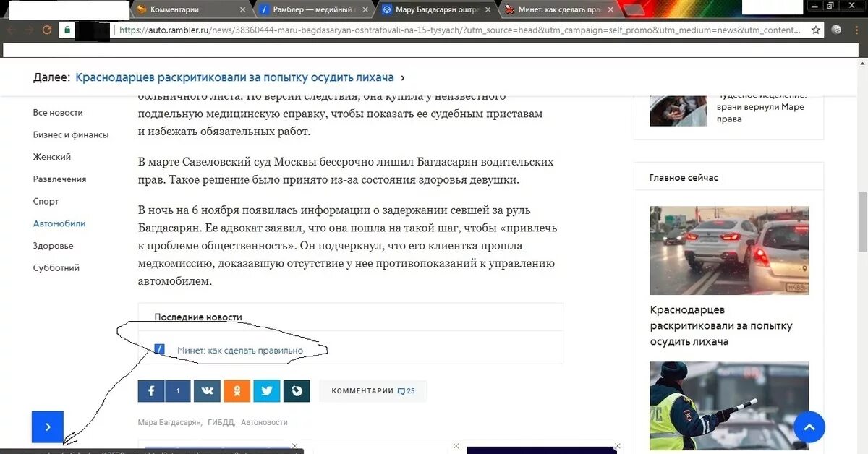Open the Мара Багдасарян tag

pyautogui.click(x=169, y=422)
